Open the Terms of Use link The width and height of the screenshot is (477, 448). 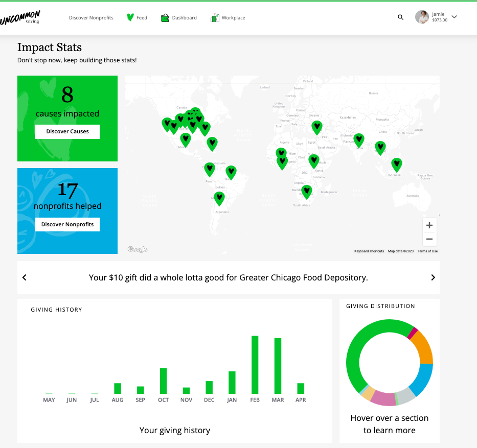coord(427,251)
